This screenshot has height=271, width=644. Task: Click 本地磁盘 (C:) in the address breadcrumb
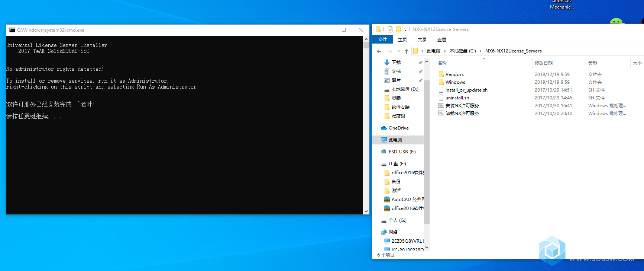point(463,51)
